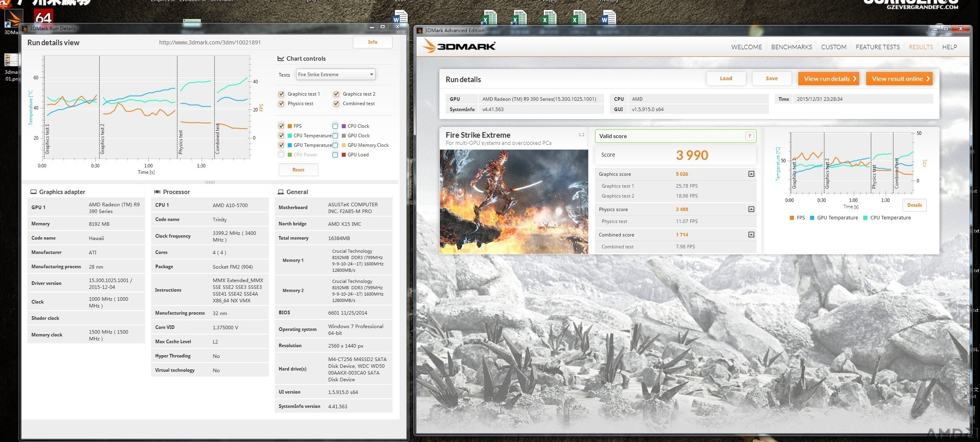Click the red GPU Load color swatch
Image resolution: width=980 pixels, height=442 pixels.
[x=344, y=155]
